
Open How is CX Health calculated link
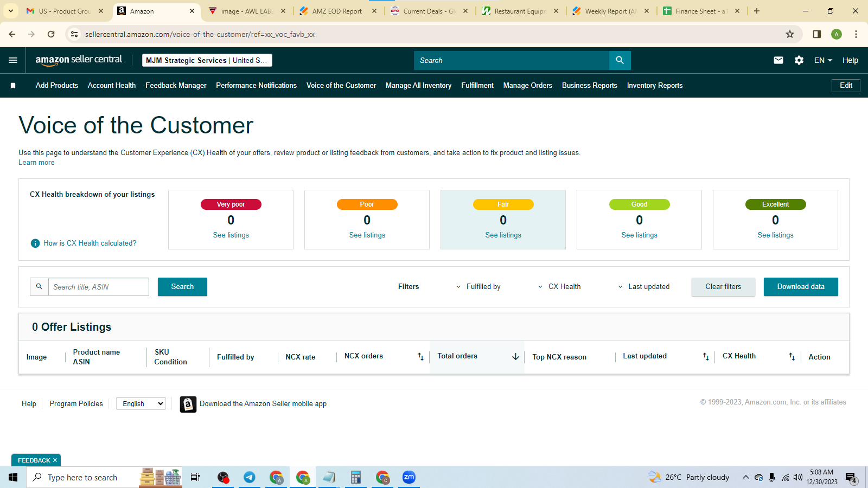pos(90,243)
